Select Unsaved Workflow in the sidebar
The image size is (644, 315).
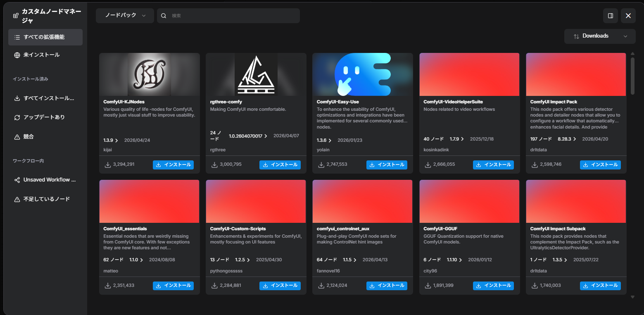click(x=45, y=180)
